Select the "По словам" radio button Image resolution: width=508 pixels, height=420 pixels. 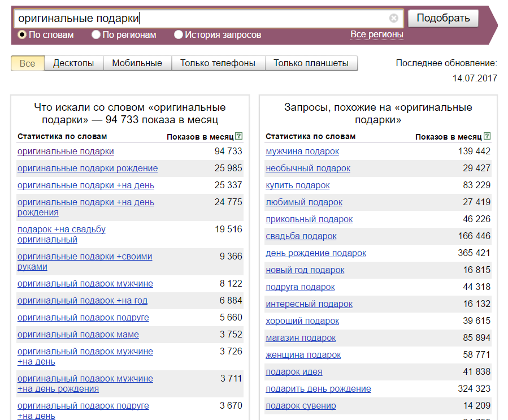(x=22, y=35)
